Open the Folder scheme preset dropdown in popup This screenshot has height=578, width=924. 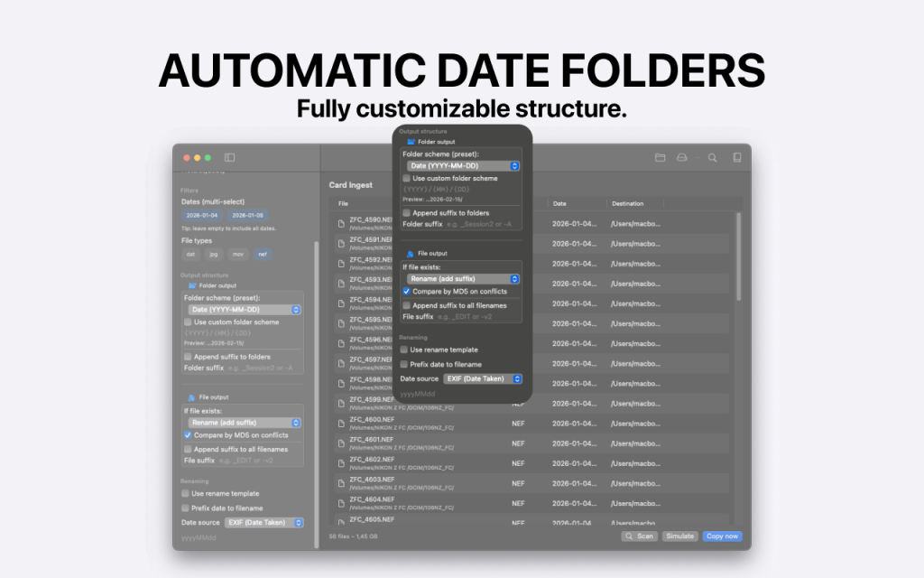pos(462,166)
